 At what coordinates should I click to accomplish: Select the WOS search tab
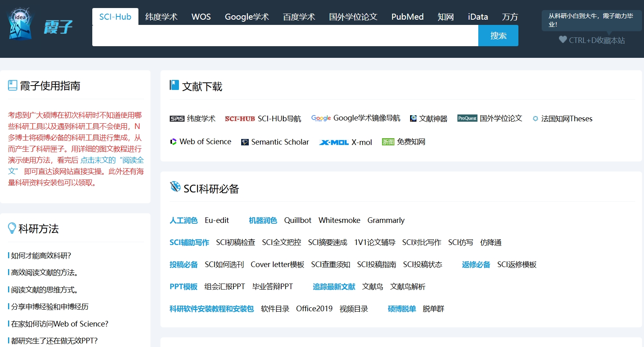(x=201, y=16)
